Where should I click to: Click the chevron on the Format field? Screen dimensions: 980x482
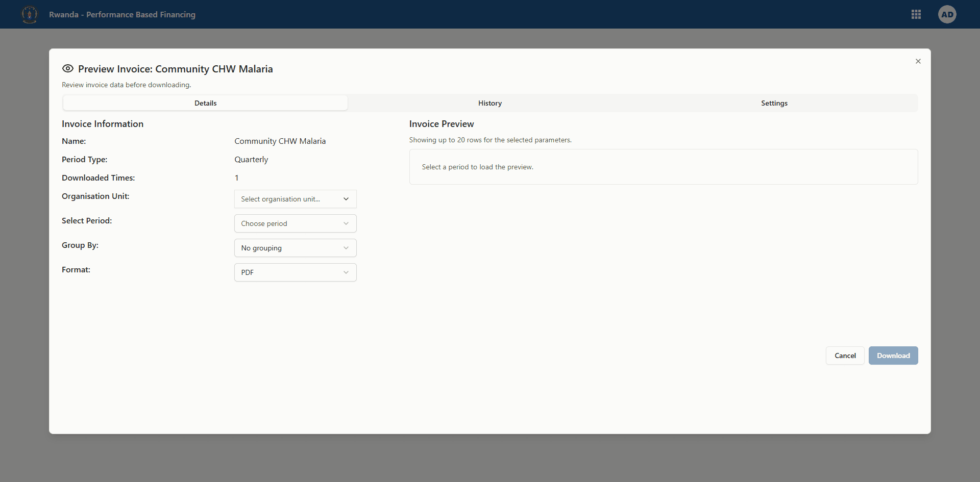click(346, 272)
